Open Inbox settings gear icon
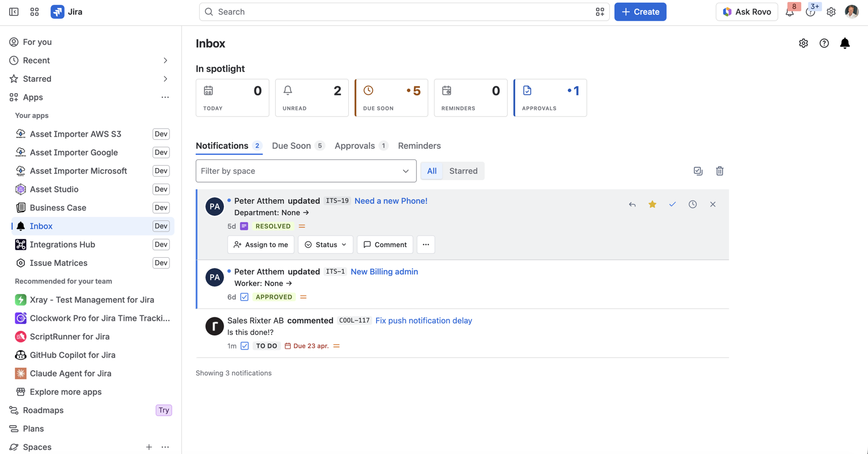Screen dimensions: 868x454 click(x=803, y=43)
